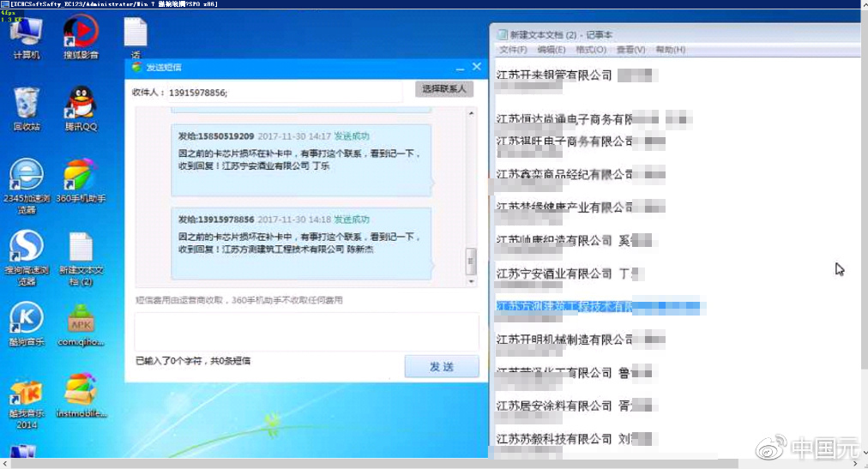The width and height of the screenshot is (868, 469).
Task: Click the message history scroll-down arrow
Action: pyautogui.click(x=471, y=281)
